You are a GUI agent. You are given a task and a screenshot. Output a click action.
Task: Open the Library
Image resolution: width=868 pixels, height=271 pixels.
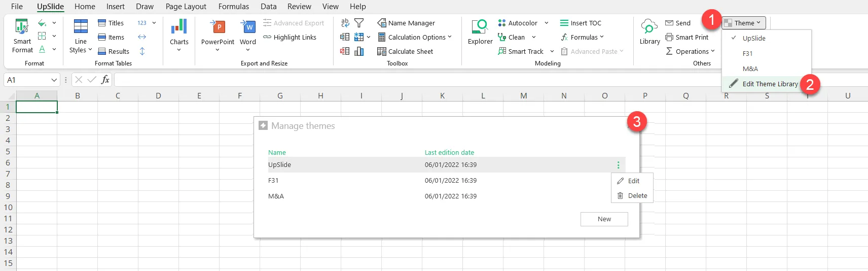point(649,32)
